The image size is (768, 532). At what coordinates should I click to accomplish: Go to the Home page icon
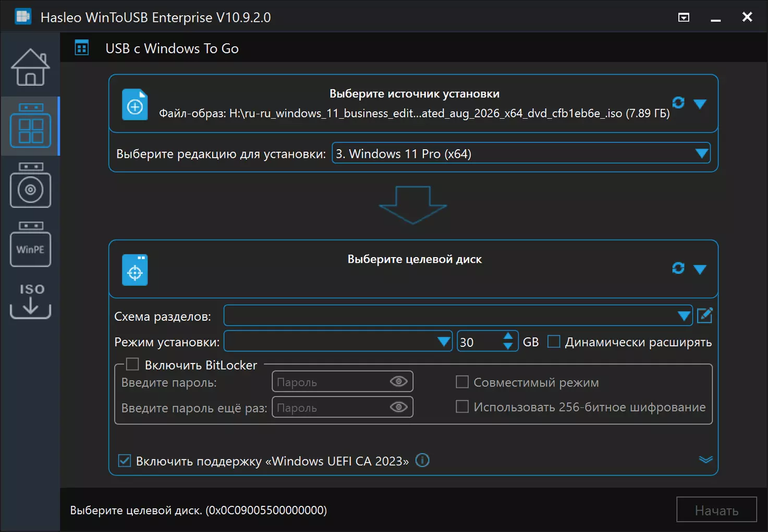coord(30,67)
